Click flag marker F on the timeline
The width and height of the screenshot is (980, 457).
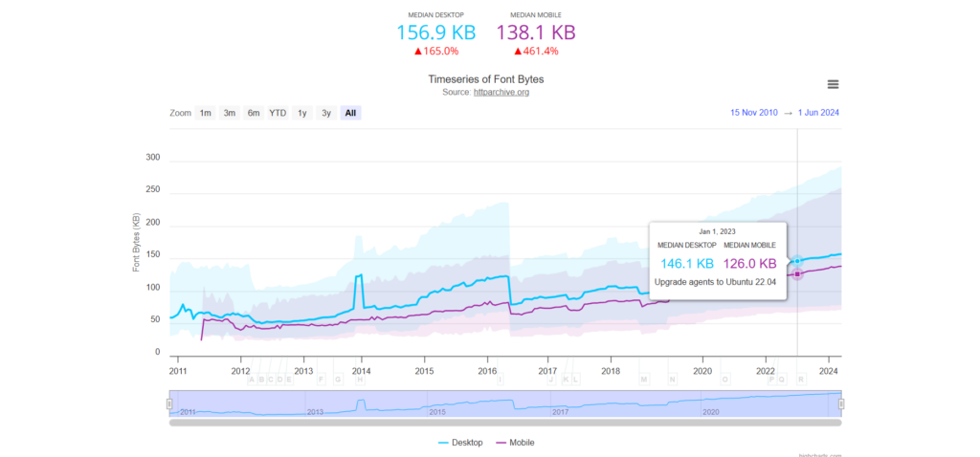pos(322,379)
